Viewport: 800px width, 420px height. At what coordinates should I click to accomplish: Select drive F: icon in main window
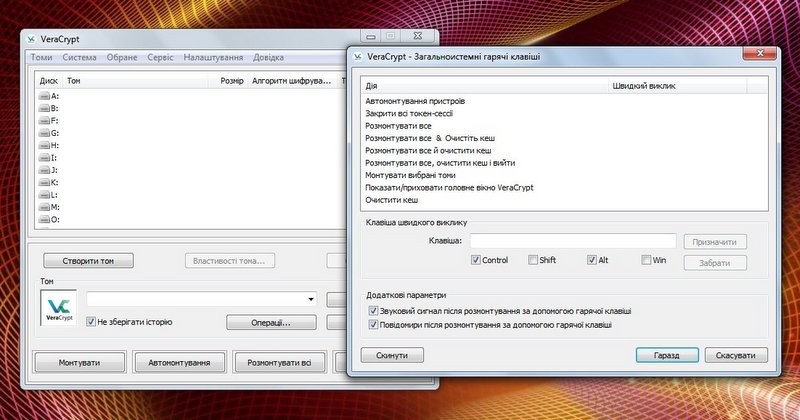tap(44, 120)
